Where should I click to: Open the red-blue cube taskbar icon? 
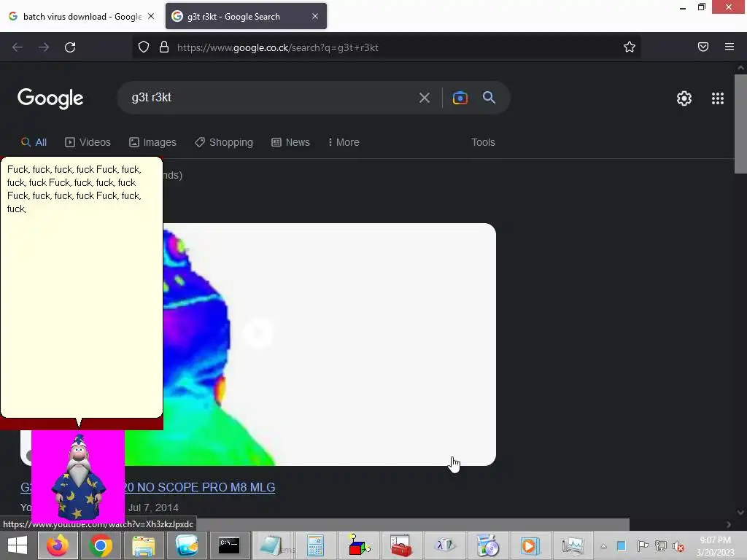pos(358,545)
